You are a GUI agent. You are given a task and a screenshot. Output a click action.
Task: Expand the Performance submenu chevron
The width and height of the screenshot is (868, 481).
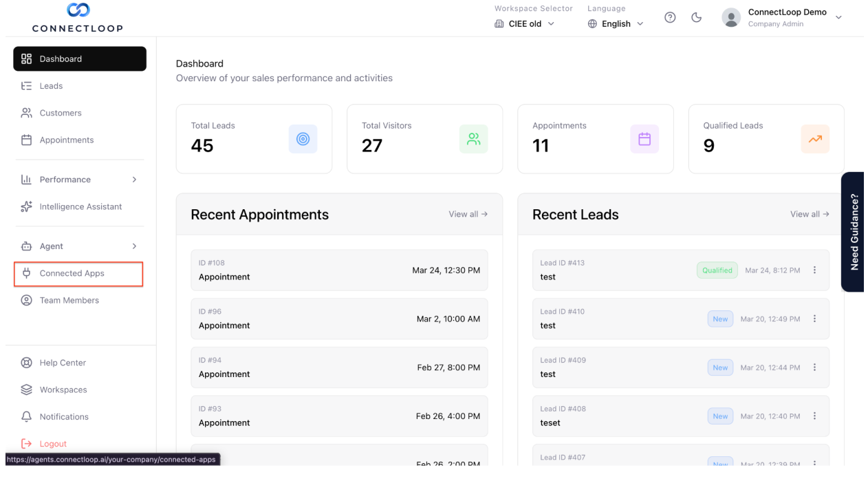tap(134, 180)
